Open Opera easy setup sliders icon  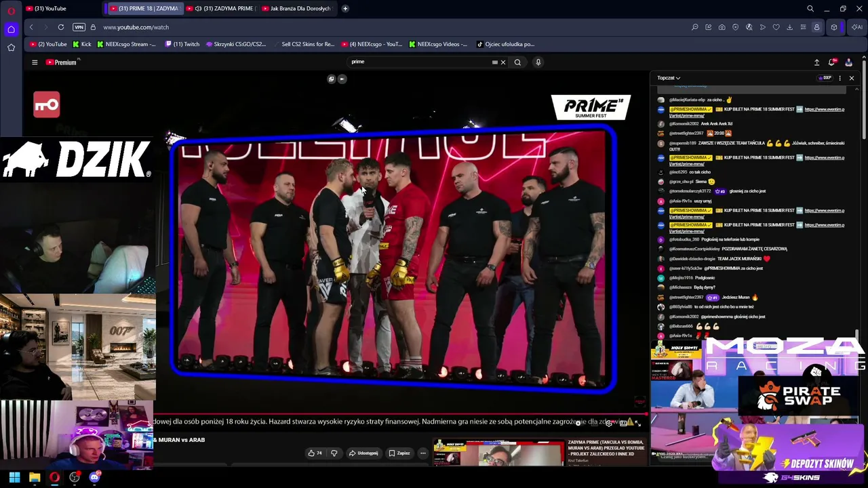(803, 27)
